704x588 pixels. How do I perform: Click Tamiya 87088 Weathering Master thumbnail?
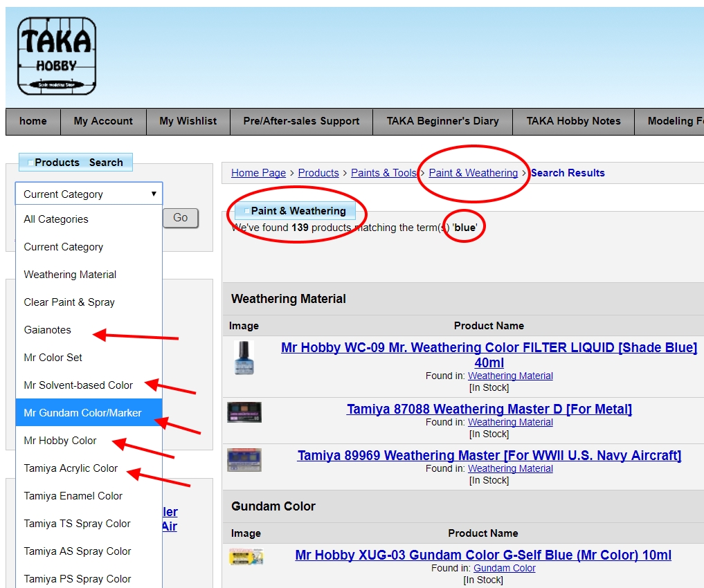click(x=244, y=412)
